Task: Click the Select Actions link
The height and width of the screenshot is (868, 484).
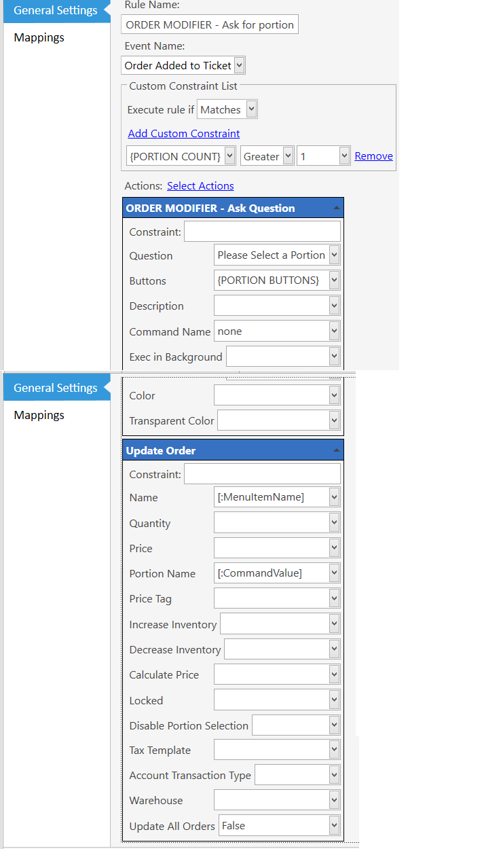Action: [200, 185]
